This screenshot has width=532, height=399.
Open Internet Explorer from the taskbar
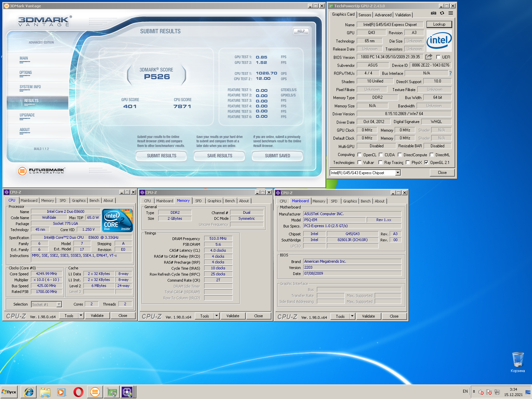29,392
